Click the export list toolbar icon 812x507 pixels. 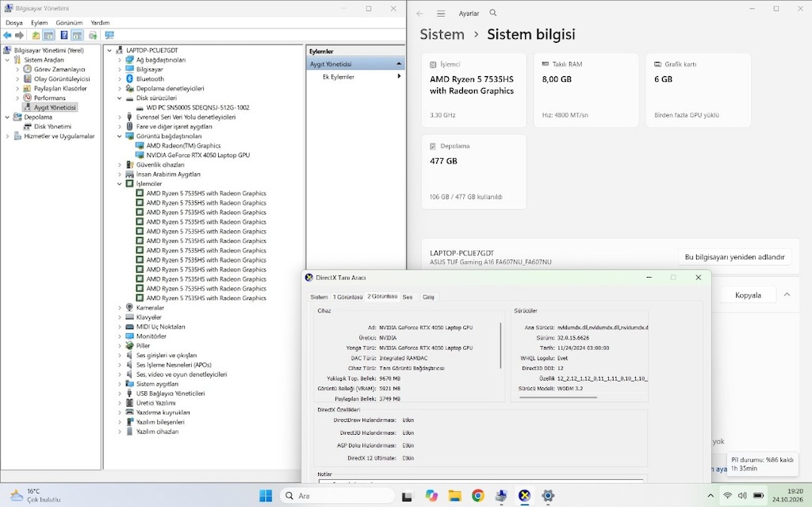pos(93,35)
